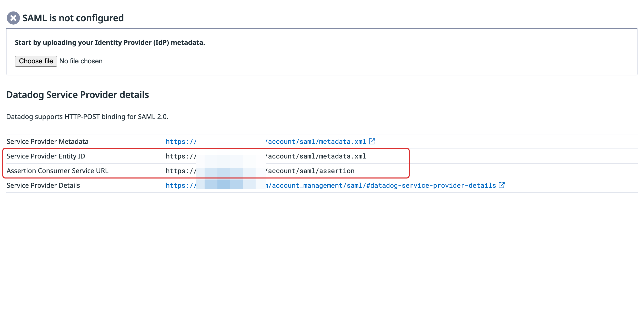
Task: Click the 'Service Provider Entity ID' label
Action: tap(46, 156)
